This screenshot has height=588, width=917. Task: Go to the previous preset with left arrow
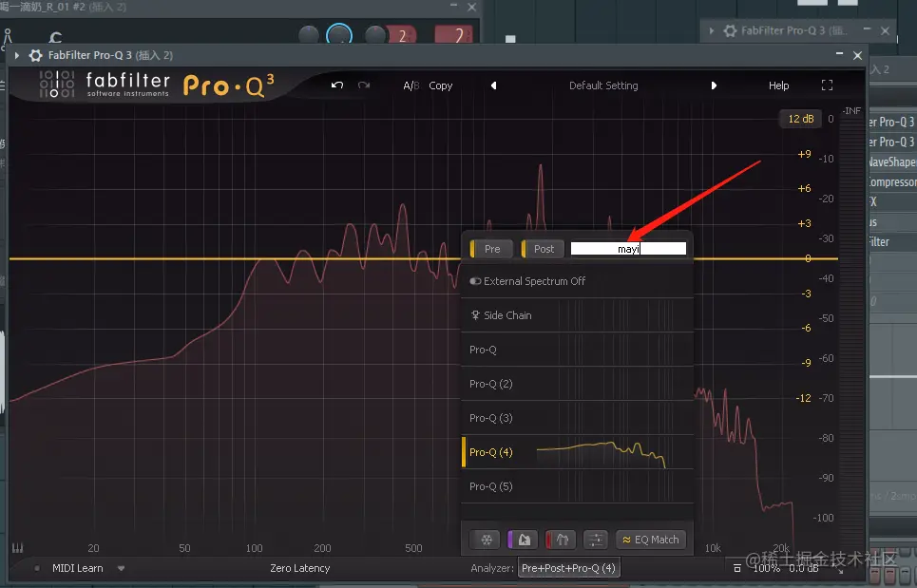pos(493,85)
